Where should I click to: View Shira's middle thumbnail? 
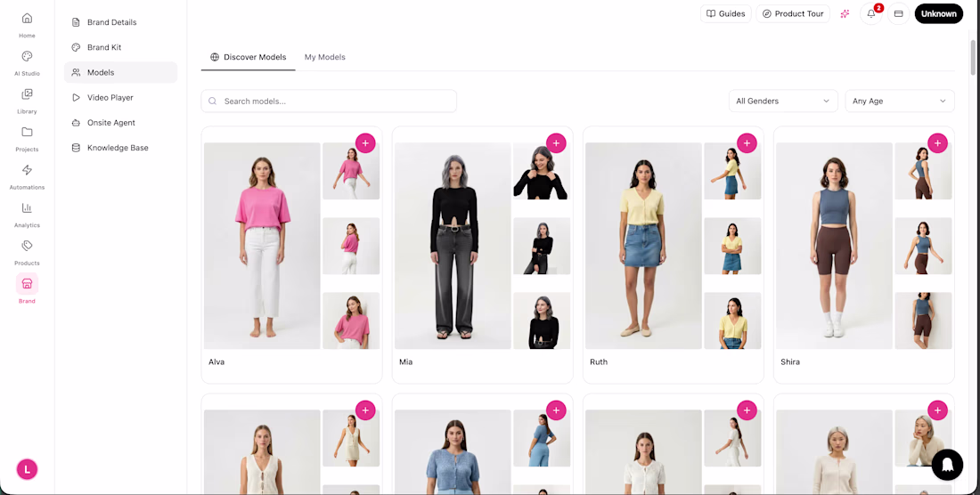[923, 246]
